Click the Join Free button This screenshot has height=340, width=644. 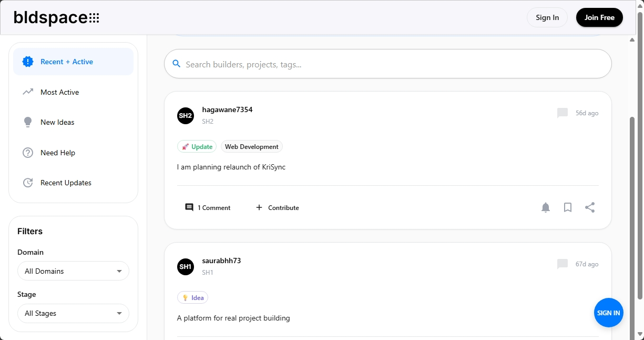[599, 17]
